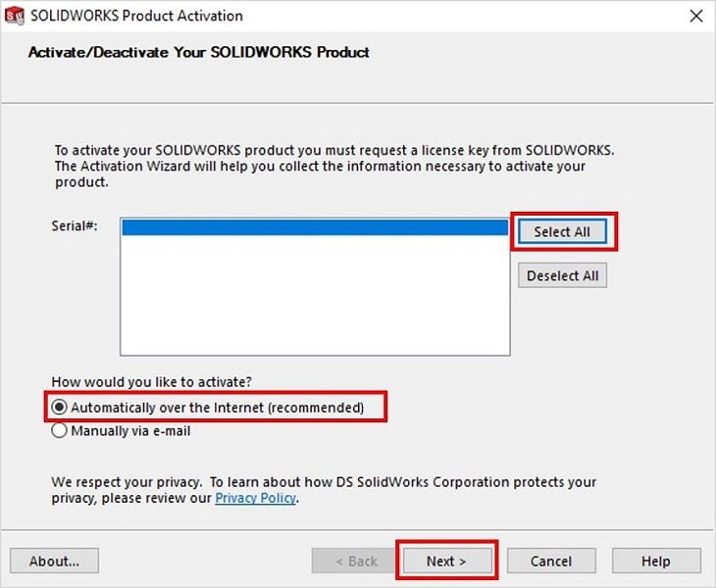Cancel the activation wizard
This screenshot has height=588, width=716.
pyautogui.click(x=550, y=562)
